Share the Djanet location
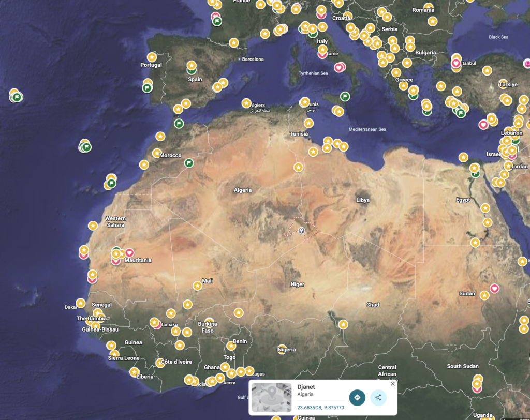 tap(378, 397)
